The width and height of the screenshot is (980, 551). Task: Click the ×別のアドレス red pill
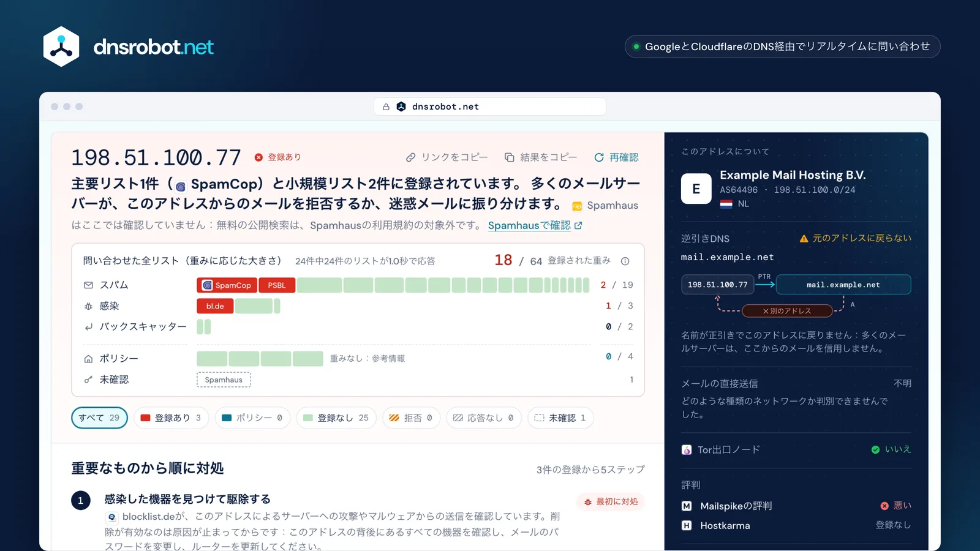coord(787,311)
